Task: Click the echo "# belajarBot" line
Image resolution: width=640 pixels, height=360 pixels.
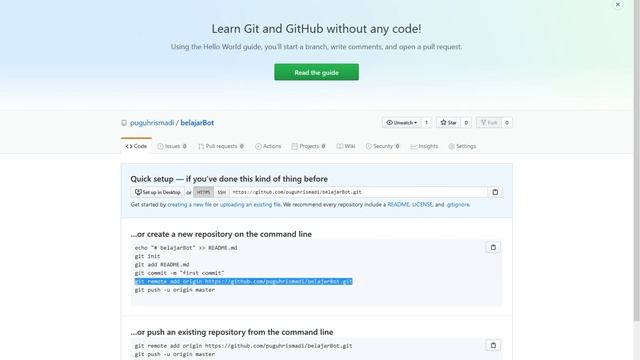Action: click(186, 248)
